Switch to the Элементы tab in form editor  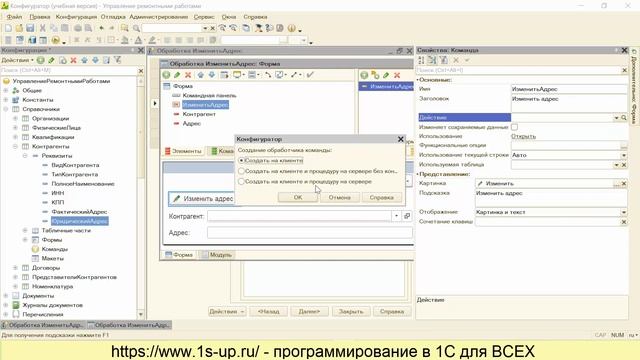[183, 151]
